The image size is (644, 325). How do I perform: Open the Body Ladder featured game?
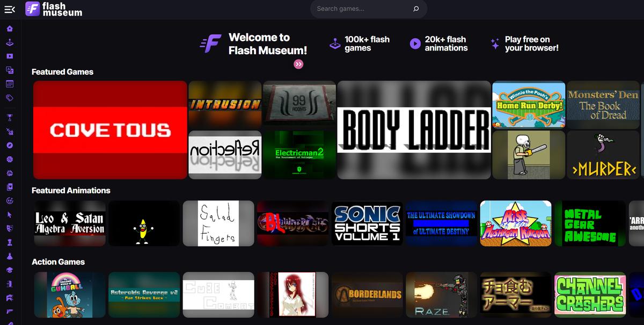tap(414, 130)
